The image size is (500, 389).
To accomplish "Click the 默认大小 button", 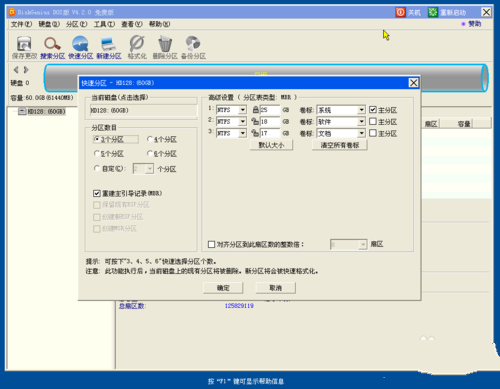I will [271, 145].
